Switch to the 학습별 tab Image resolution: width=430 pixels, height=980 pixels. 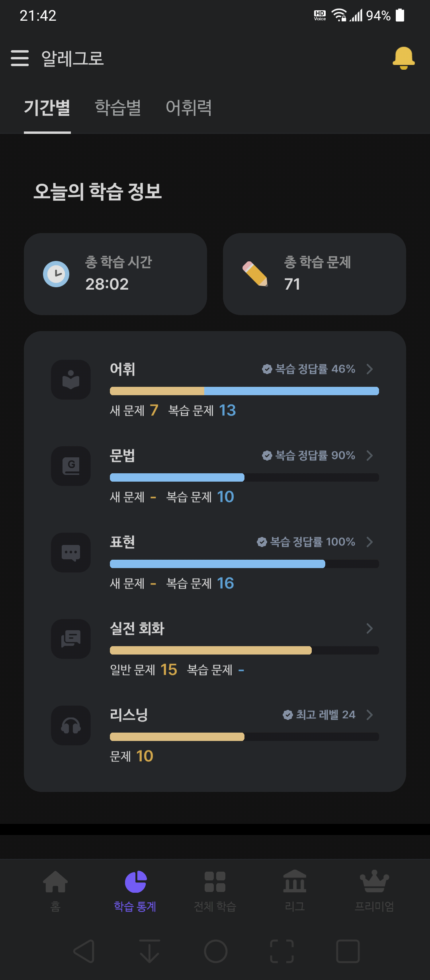point(118,108)
